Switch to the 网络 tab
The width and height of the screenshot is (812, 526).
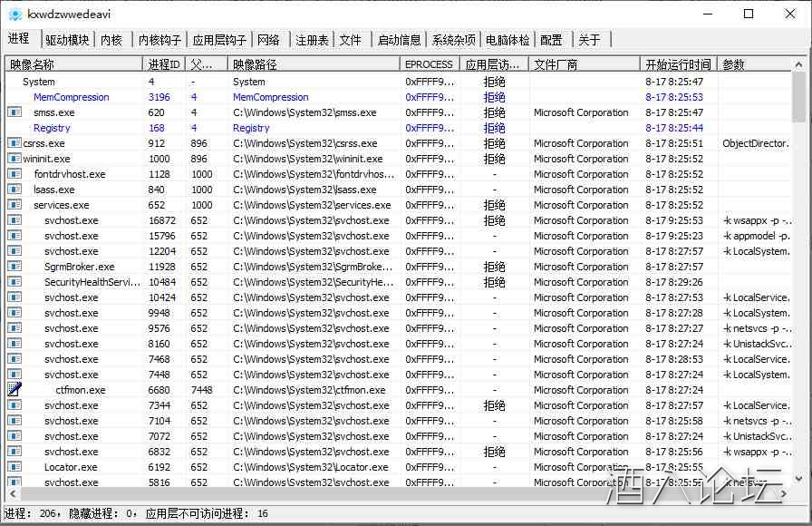268,40
